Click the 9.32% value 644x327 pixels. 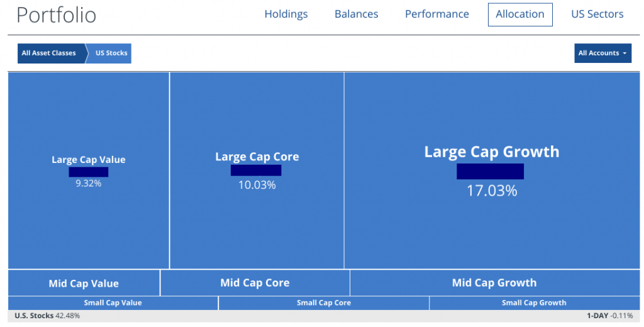point(88,183)
